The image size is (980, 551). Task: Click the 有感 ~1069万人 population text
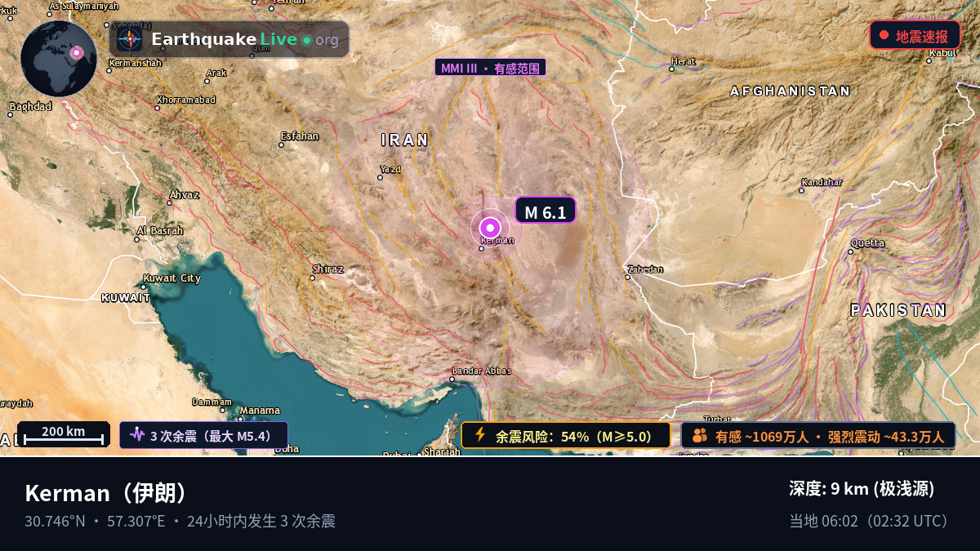tap(764, 437)
